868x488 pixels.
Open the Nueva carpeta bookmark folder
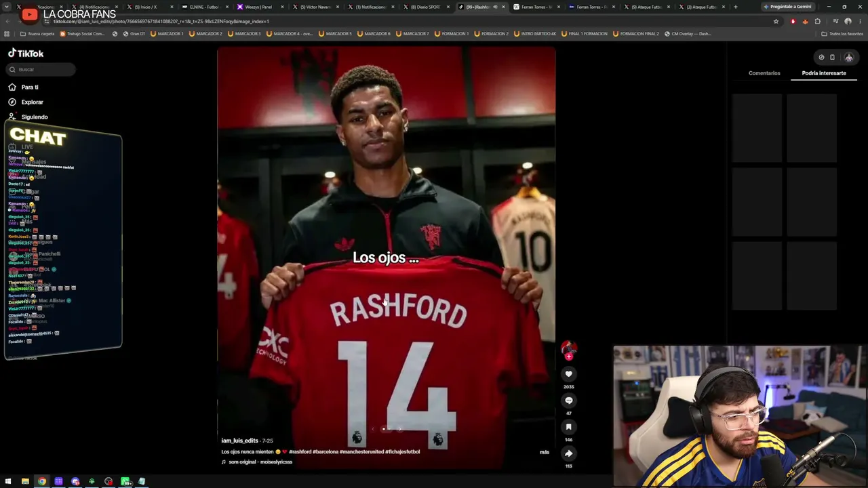37,34
